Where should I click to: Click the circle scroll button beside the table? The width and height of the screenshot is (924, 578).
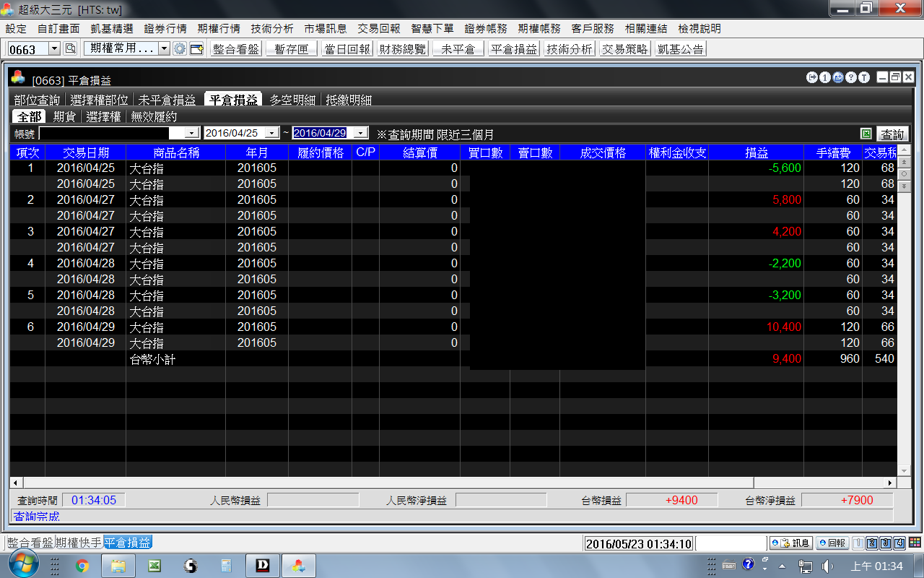(903, 175)
